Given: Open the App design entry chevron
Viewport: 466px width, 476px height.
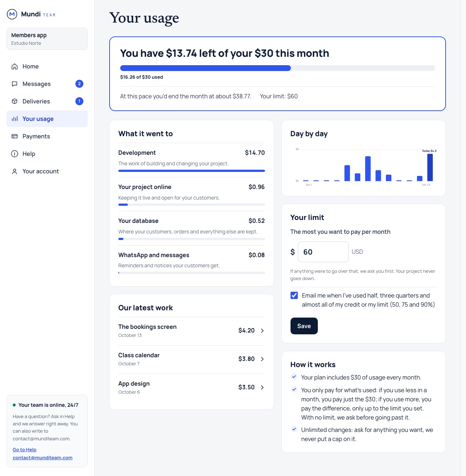Looking at the screenshot, I should click(x=262, y=388).
